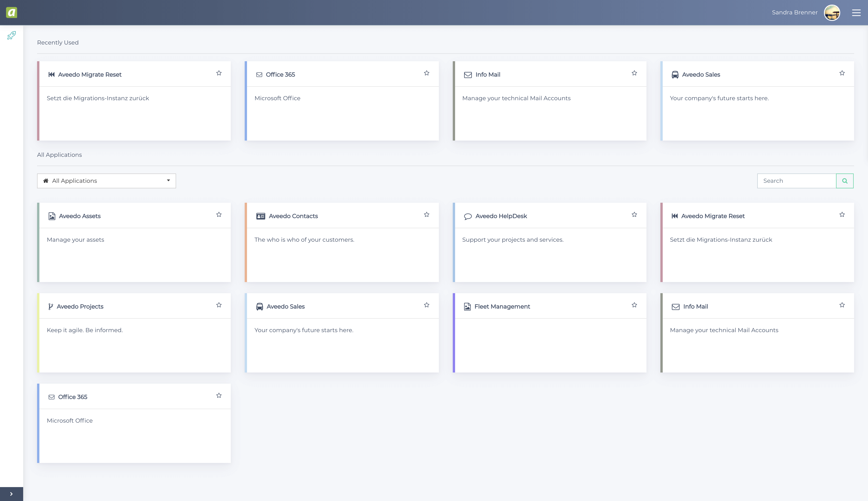Click into the Search input field
This screenshot has width=868, height=501.
[x=796, y=181]
